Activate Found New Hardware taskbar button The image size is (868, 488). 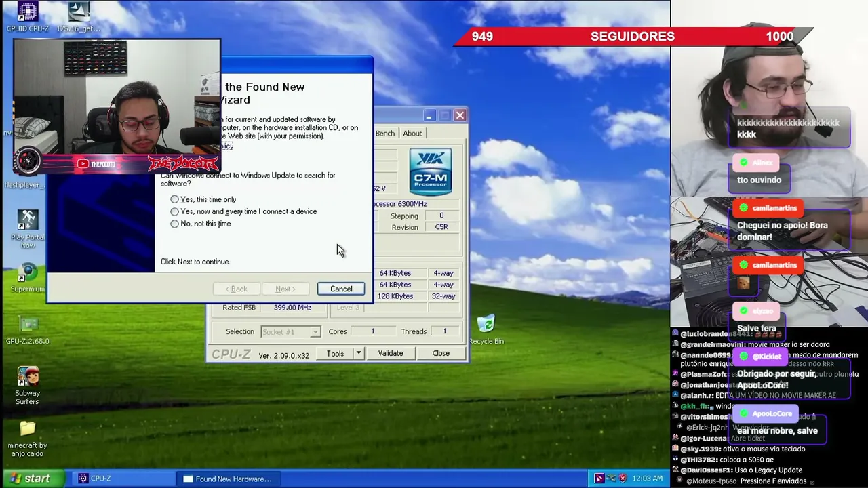(228, 479)
